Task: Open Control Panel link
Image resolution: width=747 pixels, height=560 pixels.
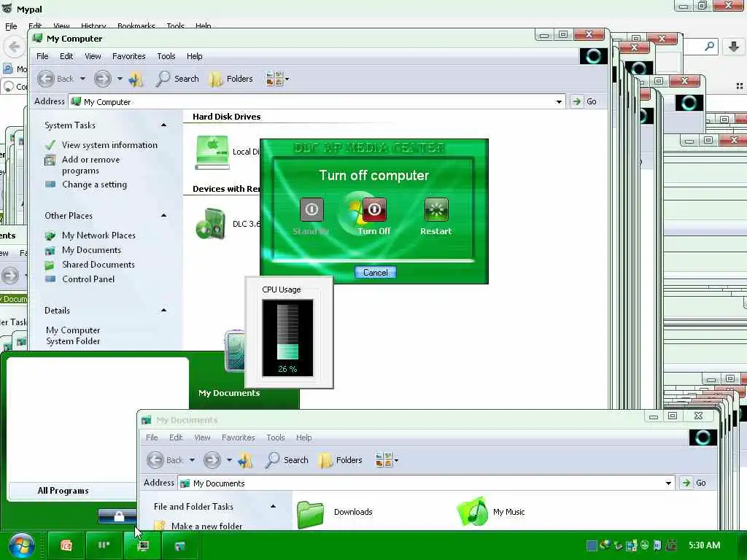Action: (88, 279)
